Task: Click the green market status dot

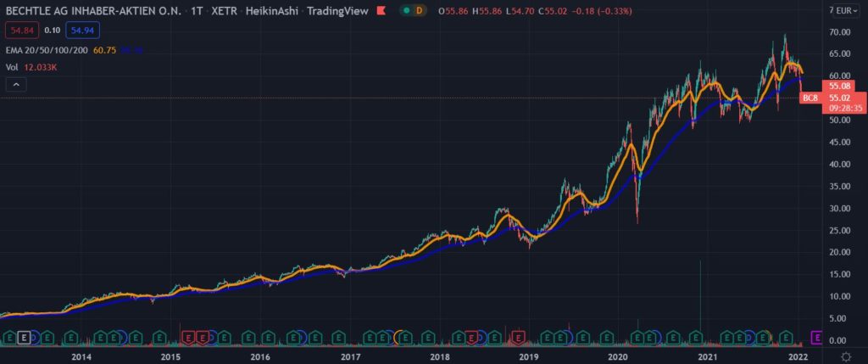Action: click(407, 11)
